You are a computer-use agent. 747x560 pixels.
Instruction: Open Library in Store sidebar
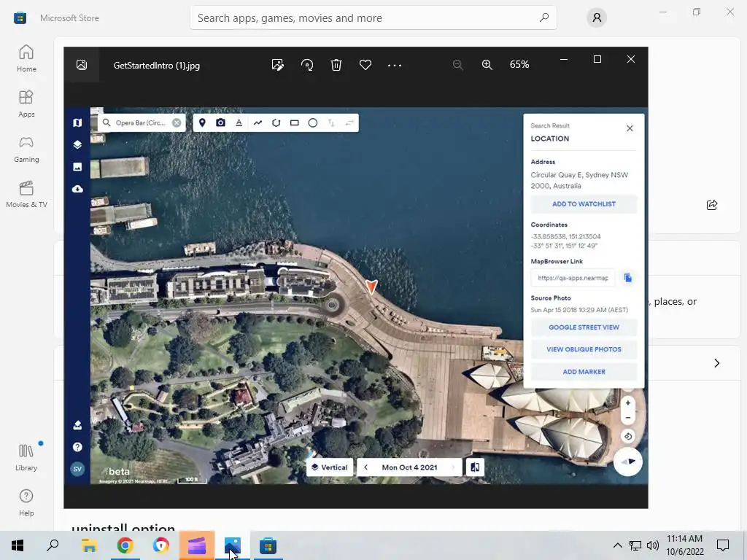point(26,457)
